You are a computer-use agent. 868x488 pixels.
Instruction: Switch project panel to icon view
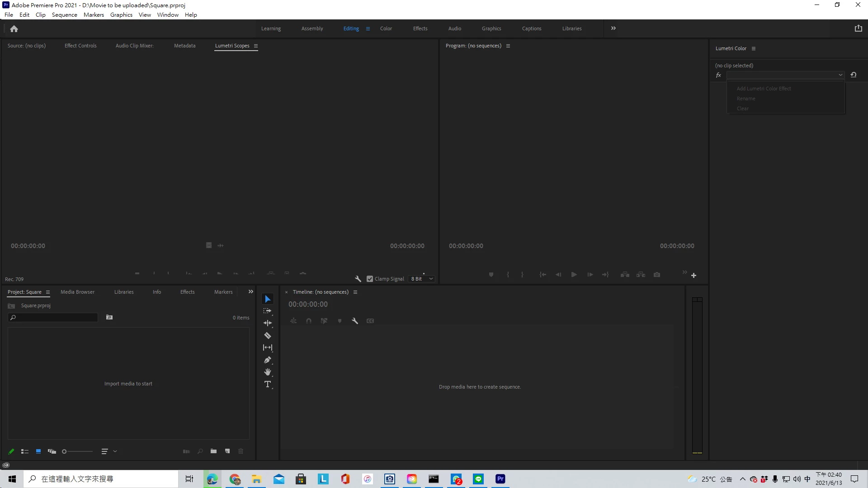[38, 451]
